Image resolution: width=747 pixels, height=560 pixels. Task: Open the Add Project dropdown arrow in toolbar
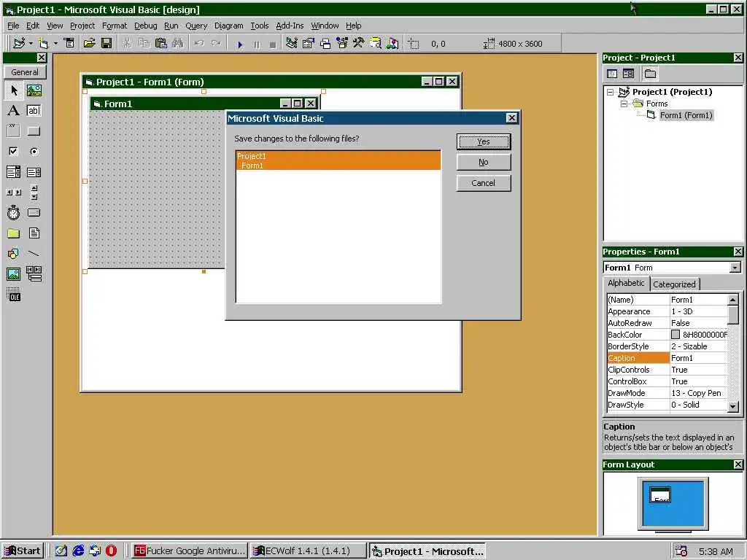point(31,43)
